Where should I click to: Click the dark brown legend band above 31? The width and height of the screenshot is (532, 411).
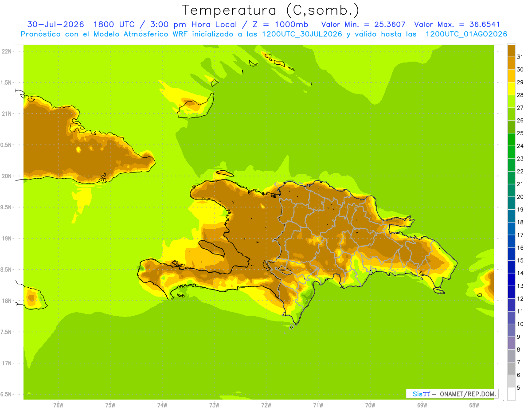[511, 51]
